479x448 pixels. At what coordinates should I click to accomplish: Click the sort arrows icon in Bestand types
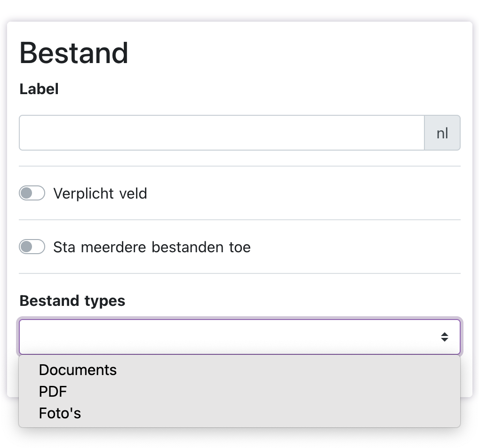[x=444, y=337]
